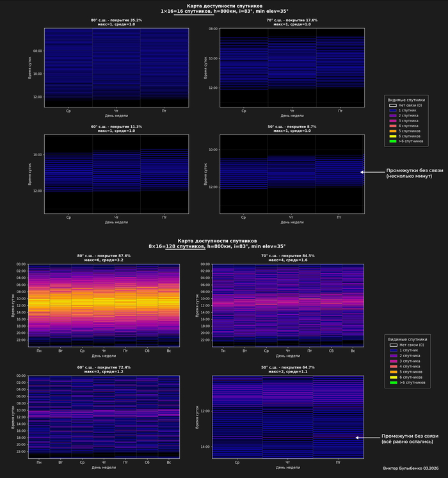Click 'День недели' label under 87.6% coverage chart
The width and height of the screenshot is (448, 478).
(x=104, y=356)
